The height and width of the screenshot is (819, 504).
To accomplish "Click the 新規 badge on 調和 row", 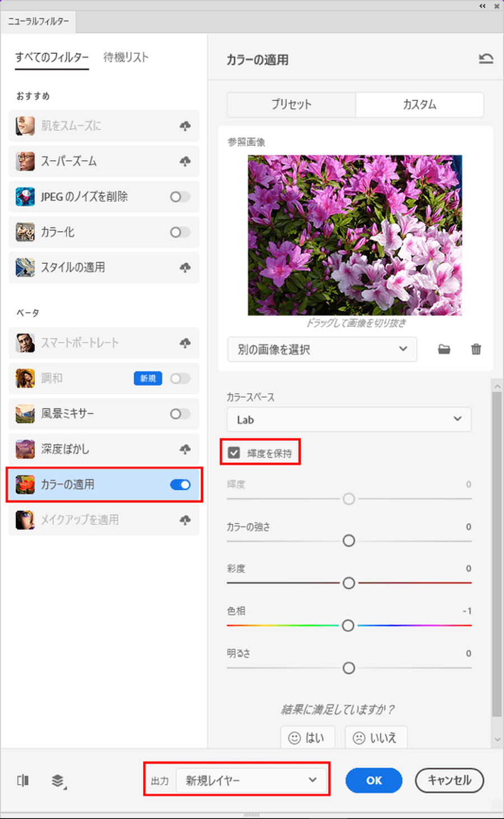I will (x=148, y=379).
